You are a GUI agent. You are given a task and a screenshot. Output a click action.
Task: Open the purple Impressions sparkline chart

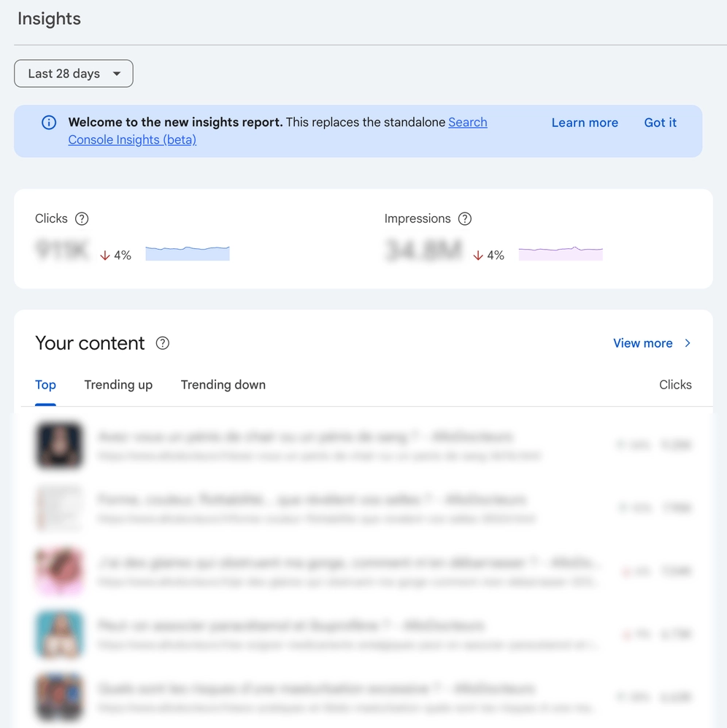point(561,253)
